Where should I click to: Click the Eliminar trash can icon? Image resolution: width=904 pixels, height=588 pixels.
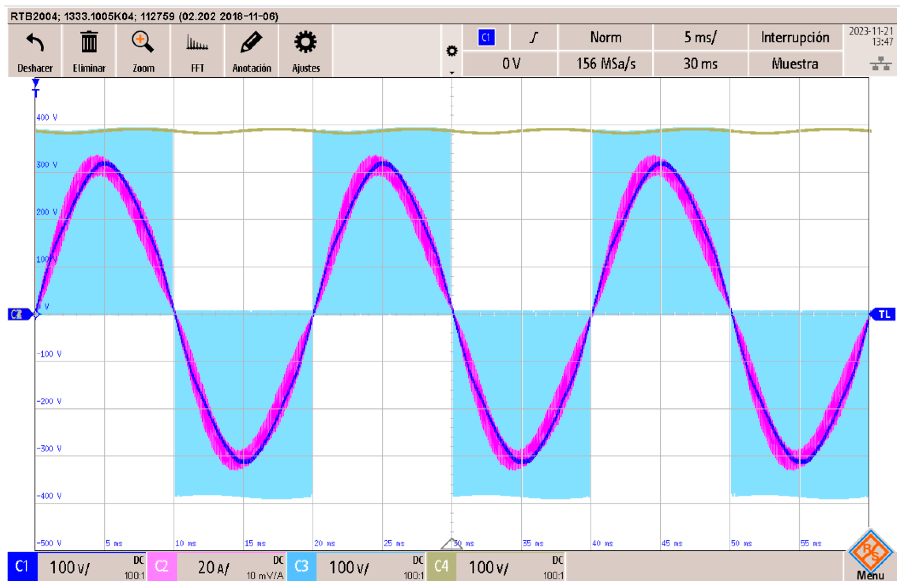point(89,43)
